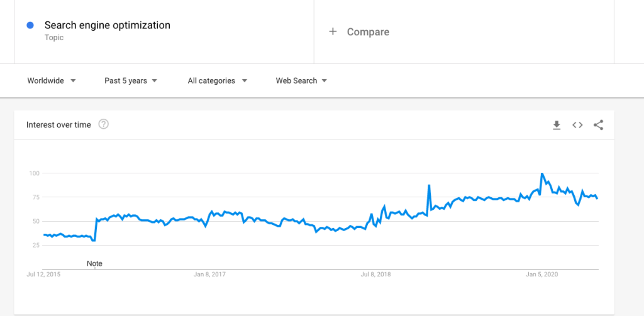Click the Interest over time heading

[x=58, y=125]
